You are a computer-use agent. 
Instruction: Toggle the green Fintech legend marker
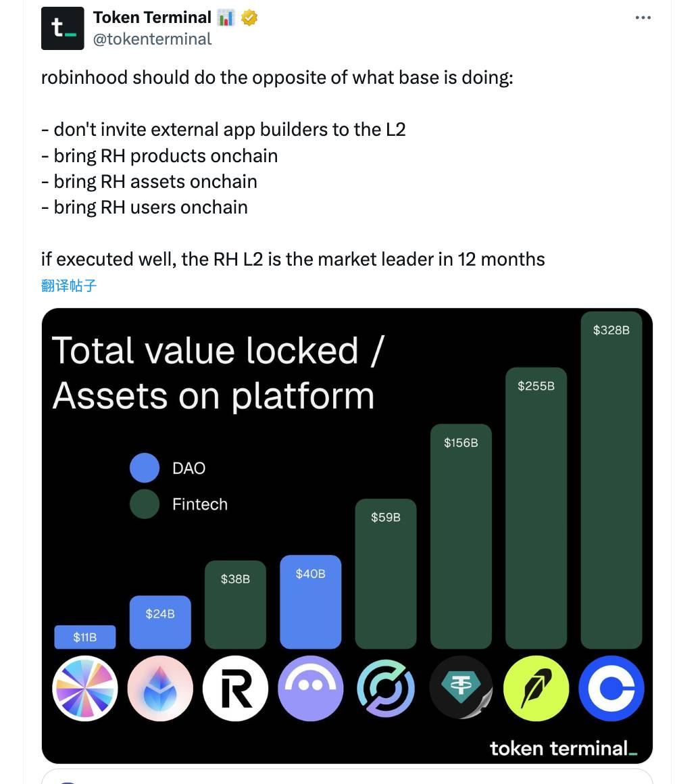point(144,504)
